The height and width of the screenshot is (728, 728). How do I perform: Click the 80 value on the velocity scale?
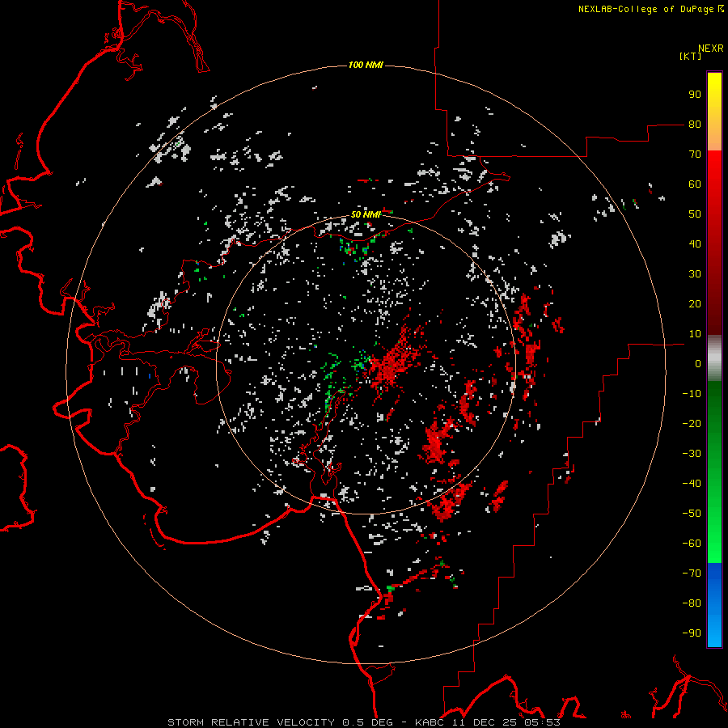click(695, 125)
